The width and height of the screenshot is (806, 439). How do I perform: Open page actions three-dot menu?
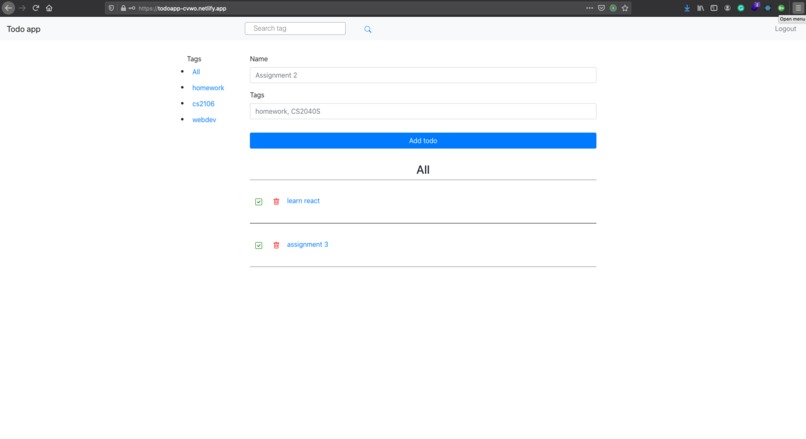[x=590, y=8]
